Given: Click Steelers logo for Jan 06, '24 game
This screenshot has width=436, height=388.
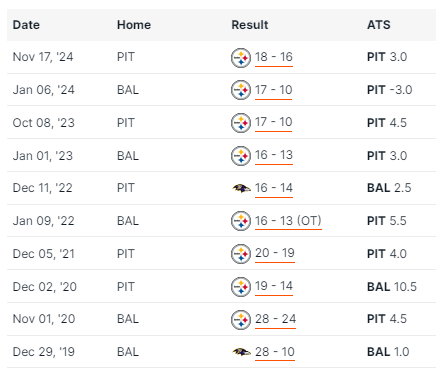Looking at the screenshot, I should click(x=241, y=90).
